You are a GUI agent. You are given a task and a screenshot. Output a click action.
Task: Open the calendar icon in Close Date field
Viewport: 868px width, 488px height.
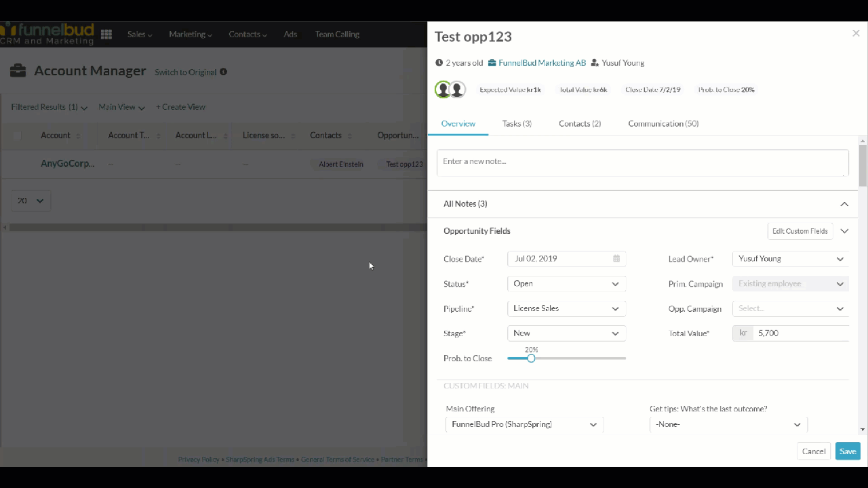(x=616, y=258)
